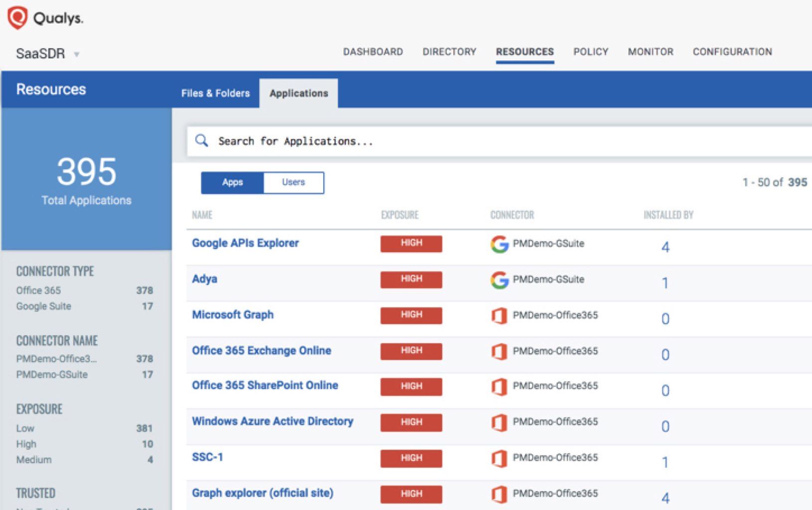
Task: Switch to the Files & Folders tab
Action: [216, 93]
